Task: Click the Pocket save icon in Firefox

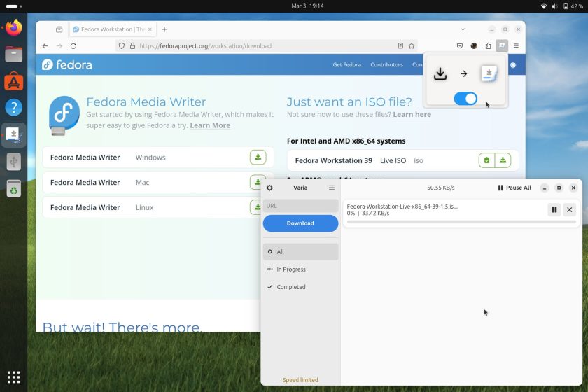Action: [x=460, y=45]
